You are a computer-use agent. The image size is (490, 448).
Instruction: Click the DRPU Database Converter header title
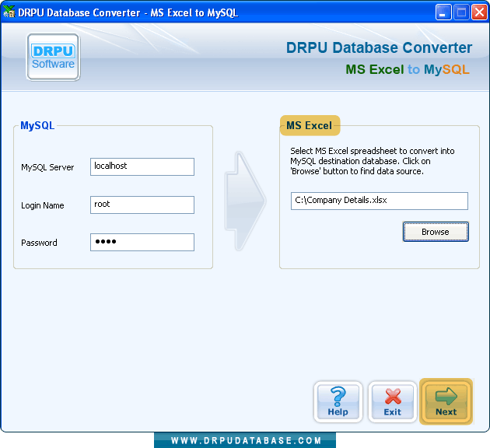pyautogui.click(x=379, y=47)
